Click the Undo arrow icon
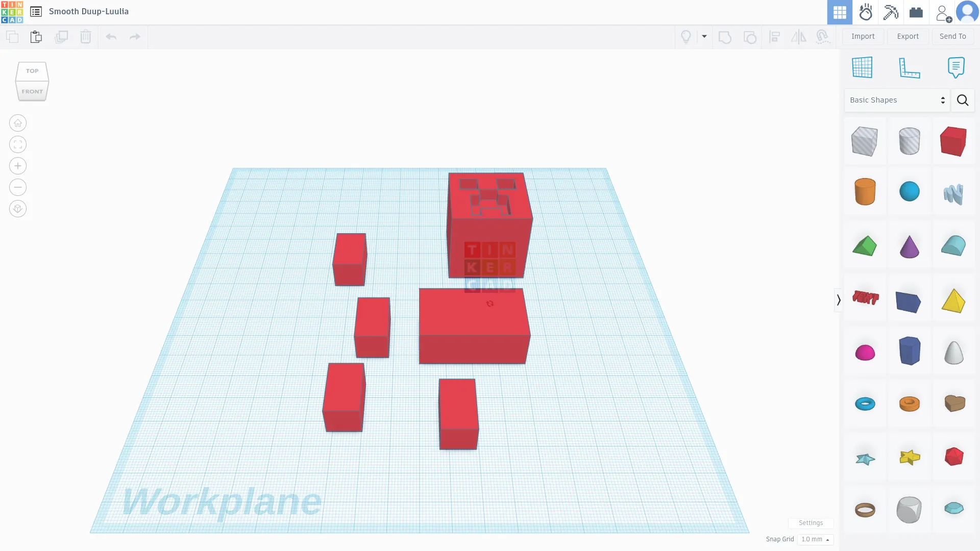 pyautogui.click(x=111, y=37)
